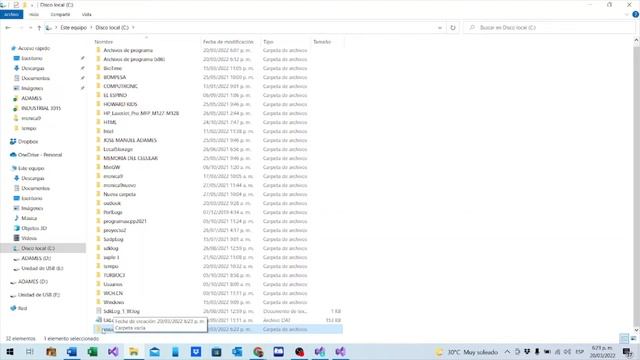Select the 'Nueva carpeta' folder
Screen dimensions: 640x360
point(120,194)
